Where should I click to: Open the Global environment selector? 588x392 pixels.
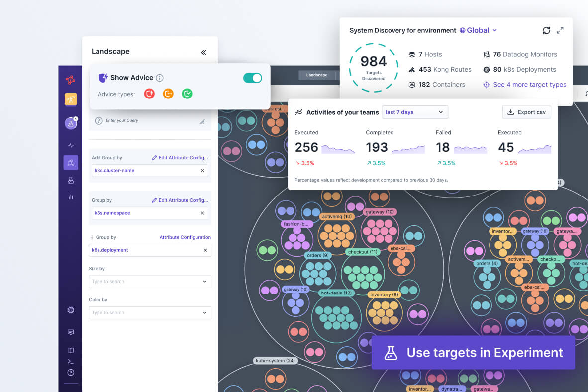pos(478,30)
